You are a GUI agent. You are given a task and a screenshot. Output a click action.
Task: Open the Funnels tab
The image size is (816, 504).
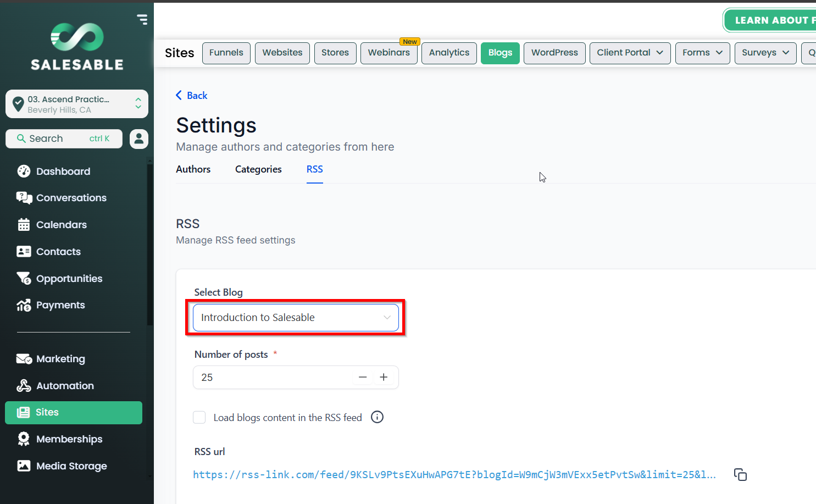click(226, 53)
